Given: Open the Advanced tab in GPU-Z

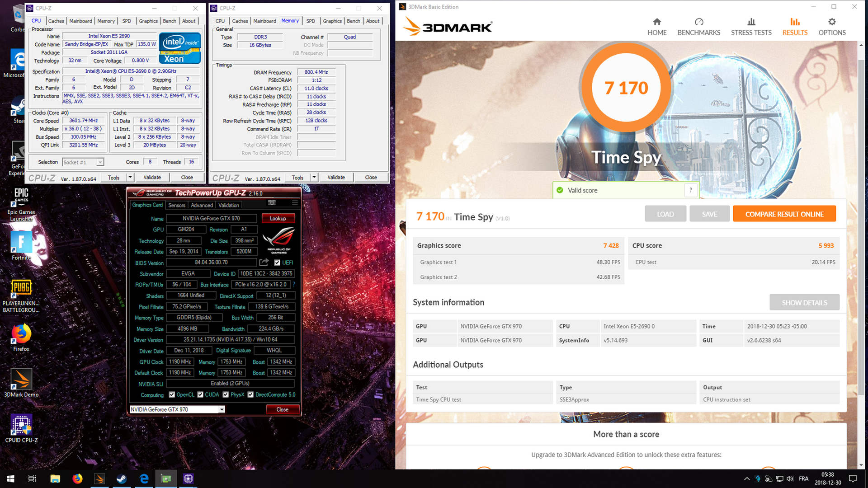Looking at the screenshot, I should click(202, 205).
